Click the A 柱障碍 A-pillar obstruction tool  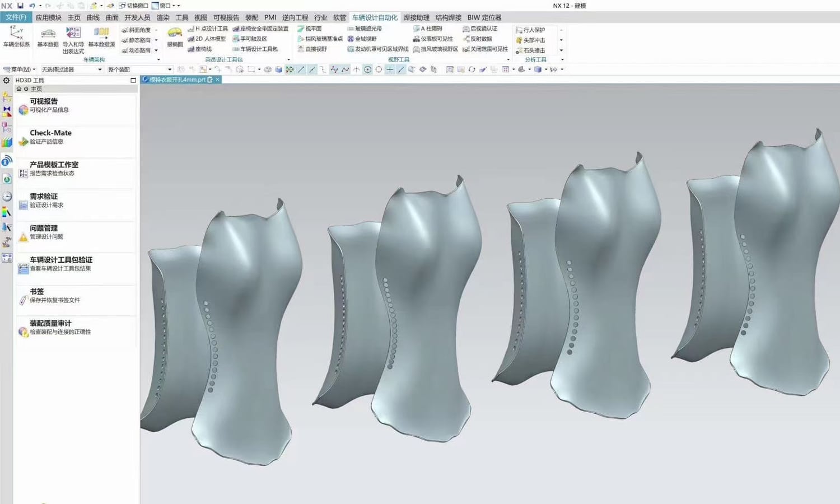pos(427,29)
